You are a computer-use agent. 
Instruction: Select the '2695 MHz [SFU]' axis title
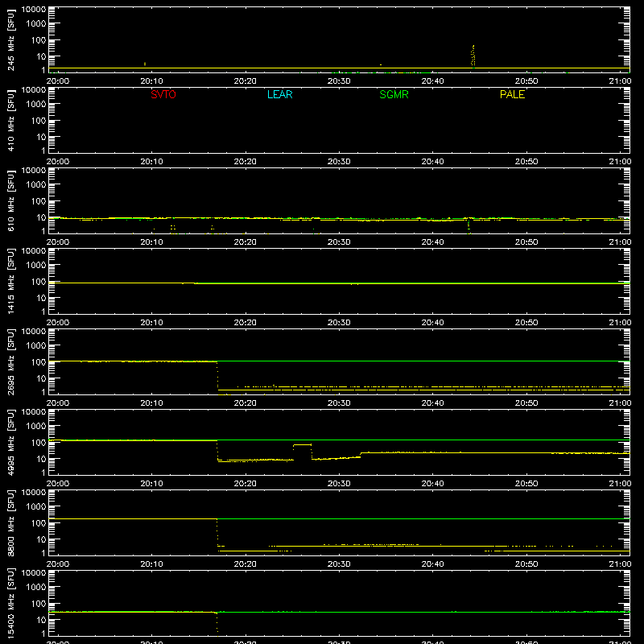(11, 361)
